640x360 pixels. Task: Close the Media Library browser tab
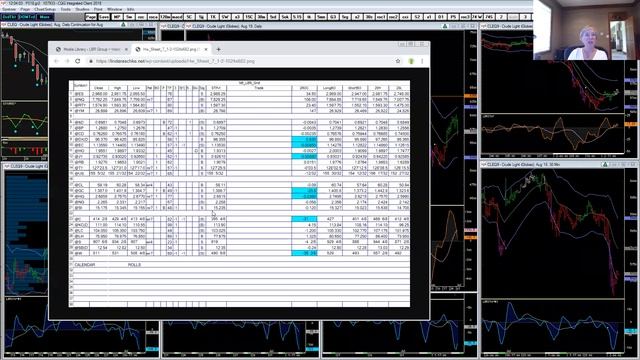(126, 49)
